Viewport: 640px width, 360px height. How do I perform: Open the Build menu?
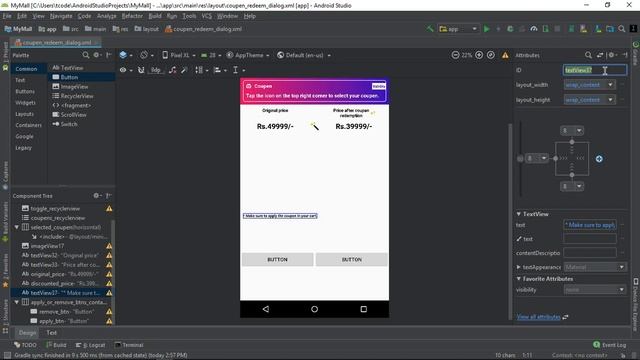coord(155,16)
